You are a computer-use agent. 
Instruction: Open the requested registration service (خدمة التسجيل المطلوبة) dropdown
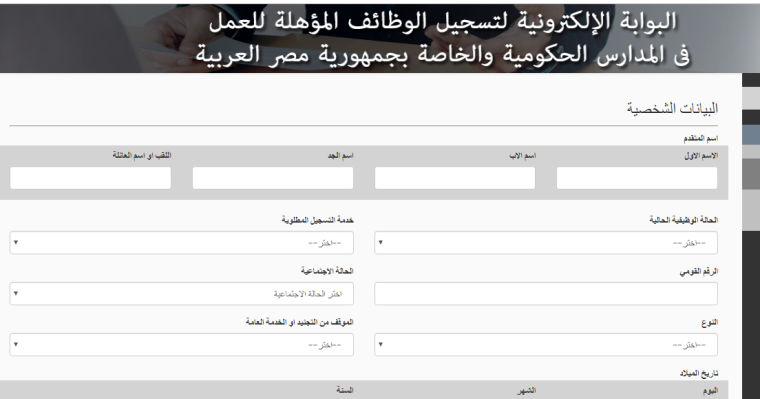[182, 242]
